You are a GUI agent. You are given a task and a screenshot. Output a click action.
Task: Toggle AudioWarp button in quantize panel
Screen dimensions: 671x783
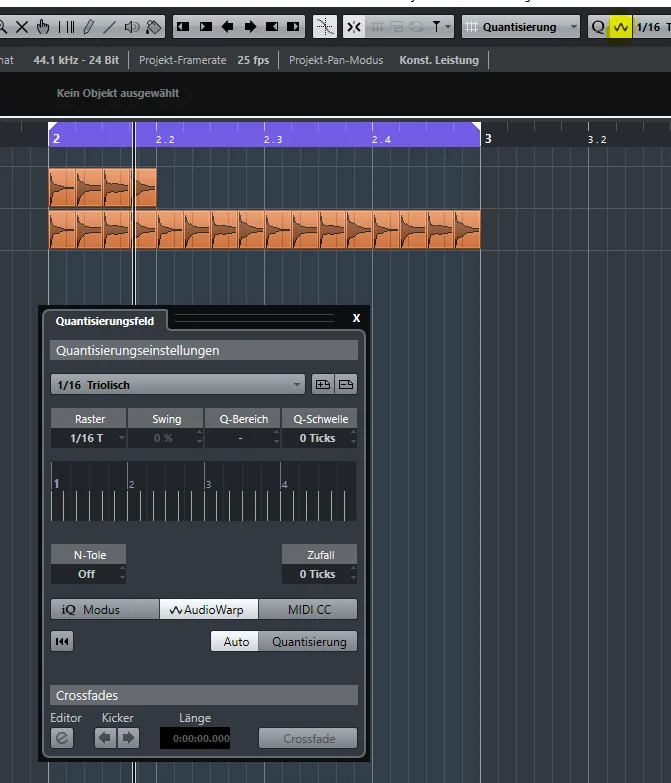pos(209,609)
